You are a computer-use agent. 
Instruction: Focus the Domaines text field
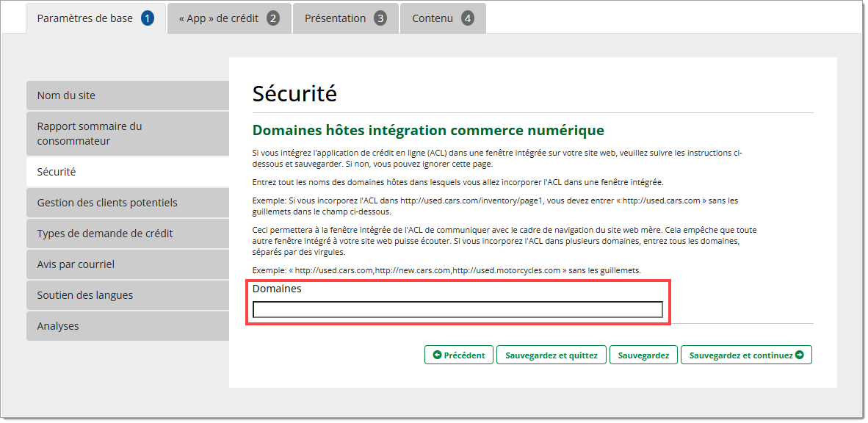click(457, 310)
